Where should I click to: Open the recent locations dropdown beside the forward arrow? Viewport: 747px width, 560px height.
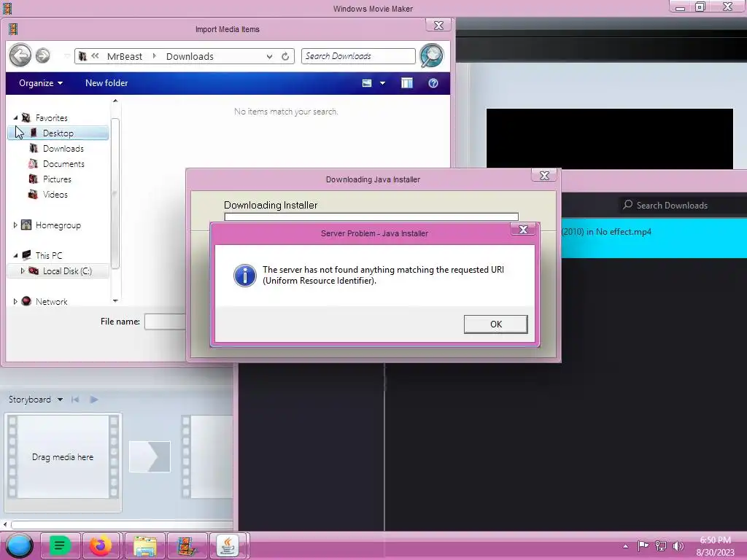tap(66, 56)
